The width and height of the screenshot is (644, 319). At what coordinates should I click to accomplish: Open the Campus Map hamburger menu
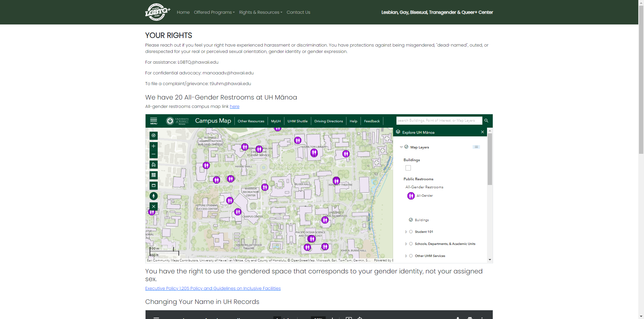154,121
